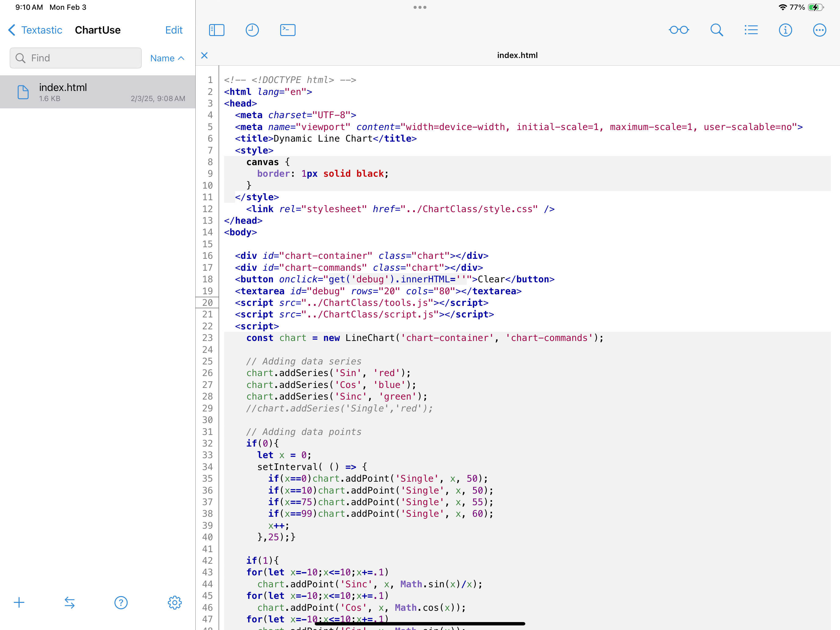Go back to Textastic
Image resolution: width=840 pixels, height=630 pixels.
pos(35,30)
